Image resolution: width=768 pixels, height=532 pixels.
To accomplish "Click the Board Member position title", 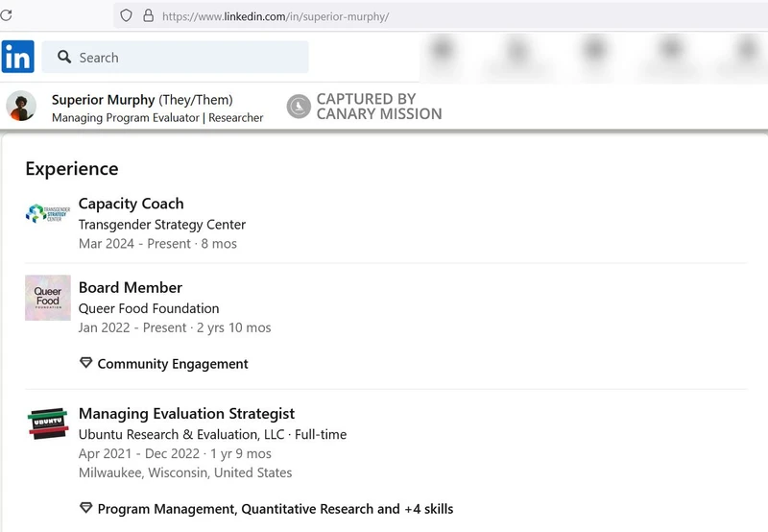I will click(131, 287).
